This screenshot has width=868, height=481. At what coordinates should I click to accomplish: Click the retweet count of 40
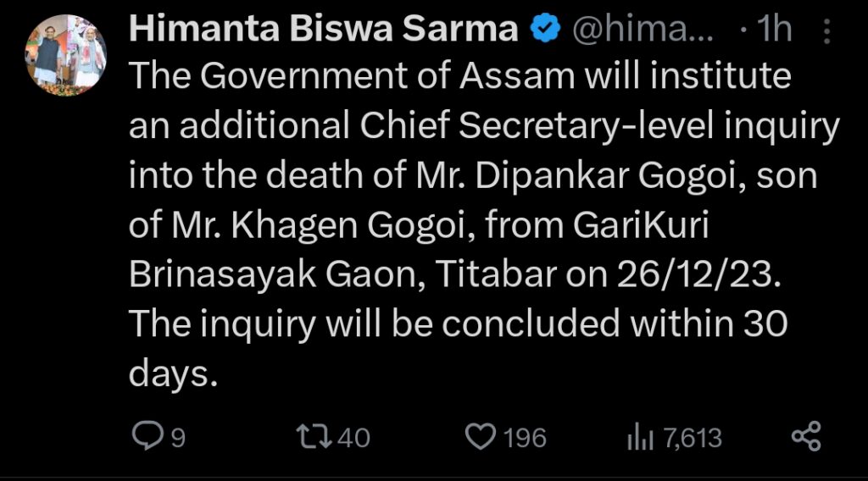click(x=353, y=438)
